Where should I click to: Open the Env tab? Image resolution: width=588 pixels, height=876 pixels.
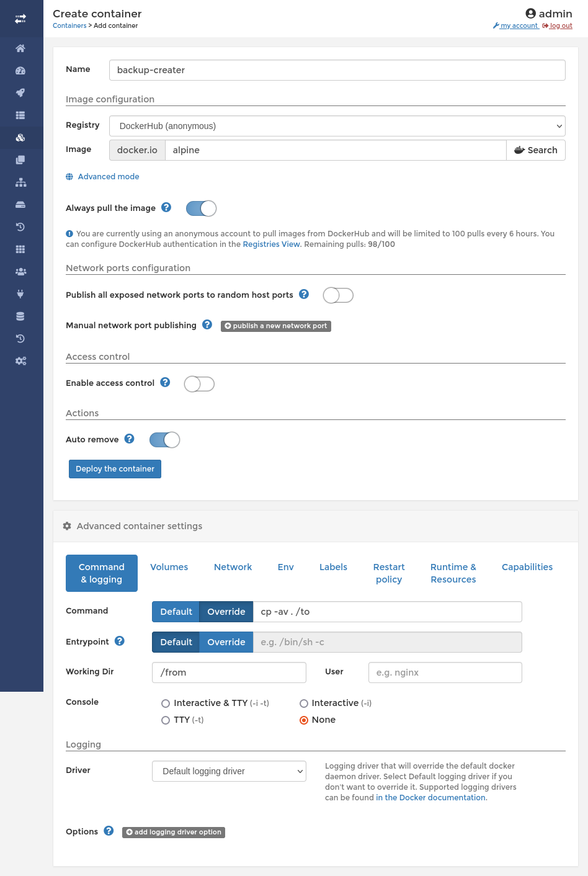coord(285,567)
